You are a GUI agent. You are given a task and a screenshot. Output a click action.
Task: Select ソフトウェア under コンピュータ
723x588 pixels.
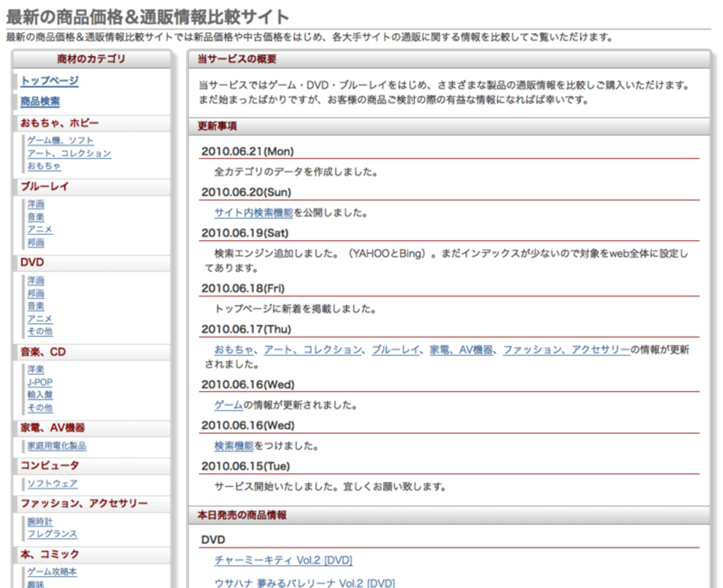(52, 484)
